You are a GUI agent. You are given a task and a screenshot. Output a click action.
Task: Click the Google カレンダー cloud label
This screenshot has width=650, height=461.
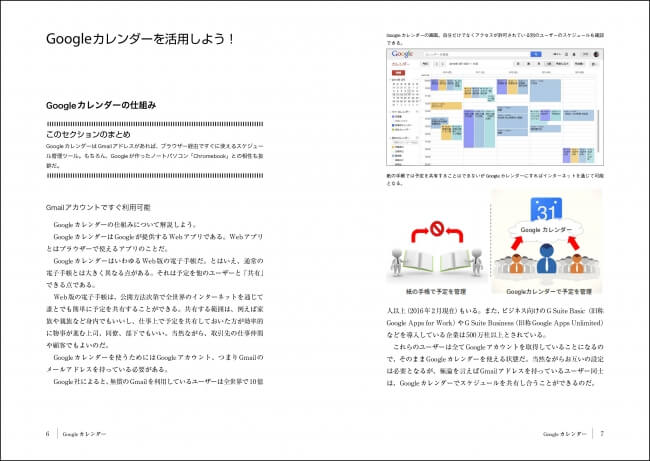[x=546, y=230]
